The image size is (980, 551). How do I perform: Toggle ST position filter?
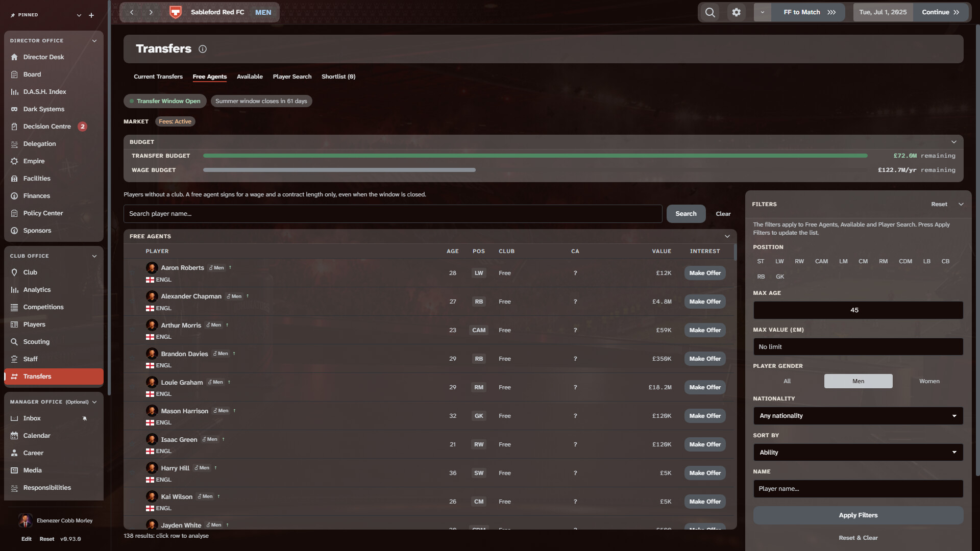pyautogui.click(x=761, y=261)
